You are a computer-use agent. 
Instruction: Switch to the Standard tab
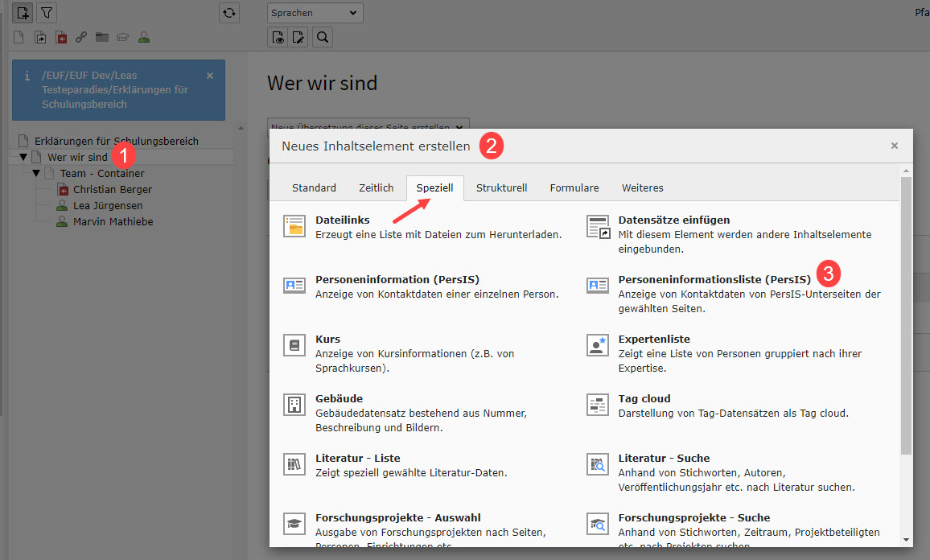[314, 188]
